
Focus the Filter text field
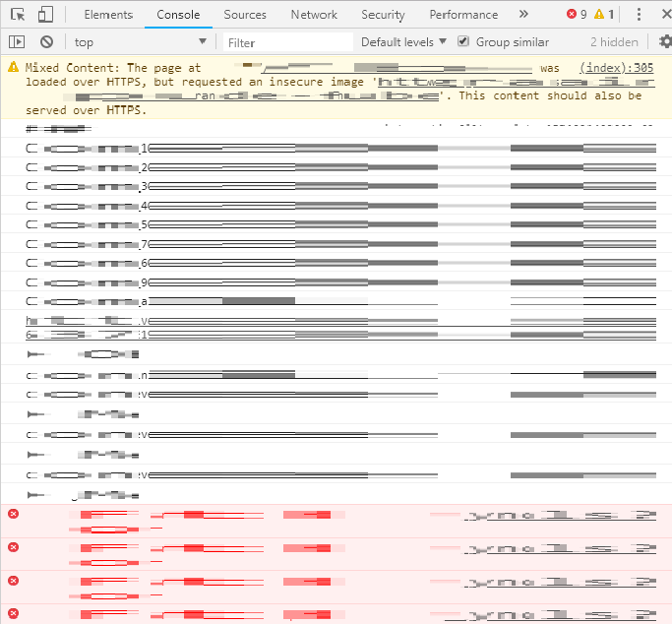pyautogui.click(x=287, y=42)
